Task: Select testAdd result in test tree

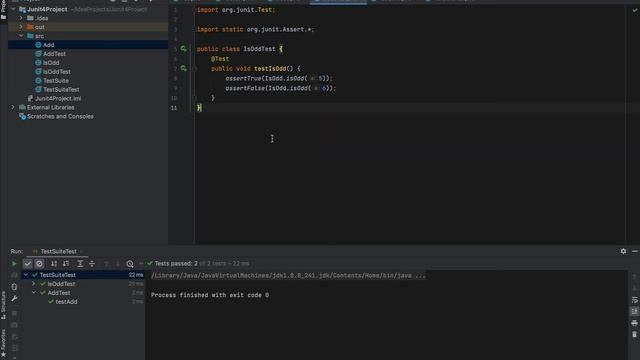Action: point(66,302)
